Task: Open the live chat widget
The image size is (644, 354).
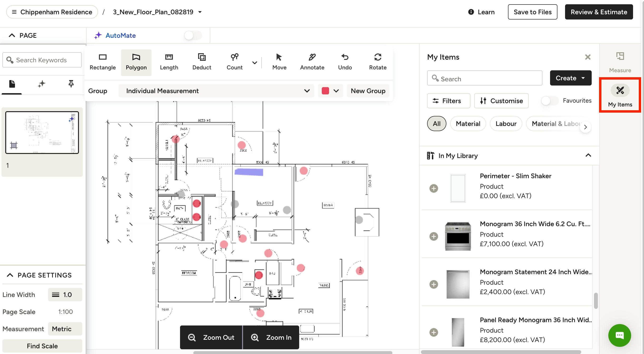Action: [620, 335]
